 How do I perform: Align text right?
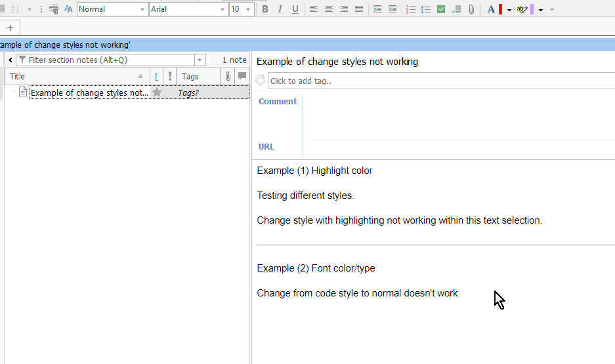coord(343,9)
